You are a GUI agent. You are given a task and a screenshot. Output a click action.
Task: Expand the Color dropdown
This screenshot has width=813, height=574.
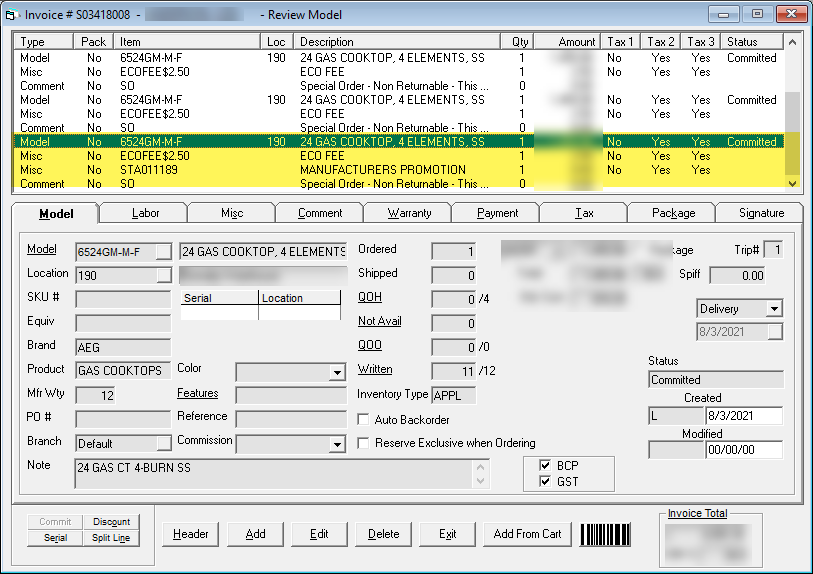[337, 372]
